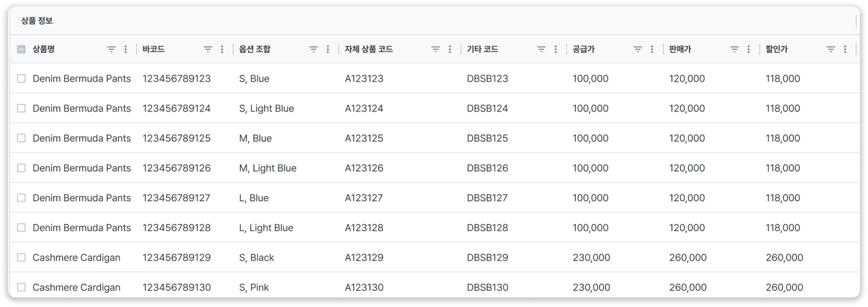
Task: Select barcode cell 123456789123
Action: pyautogui.click(x=176, y=78)
